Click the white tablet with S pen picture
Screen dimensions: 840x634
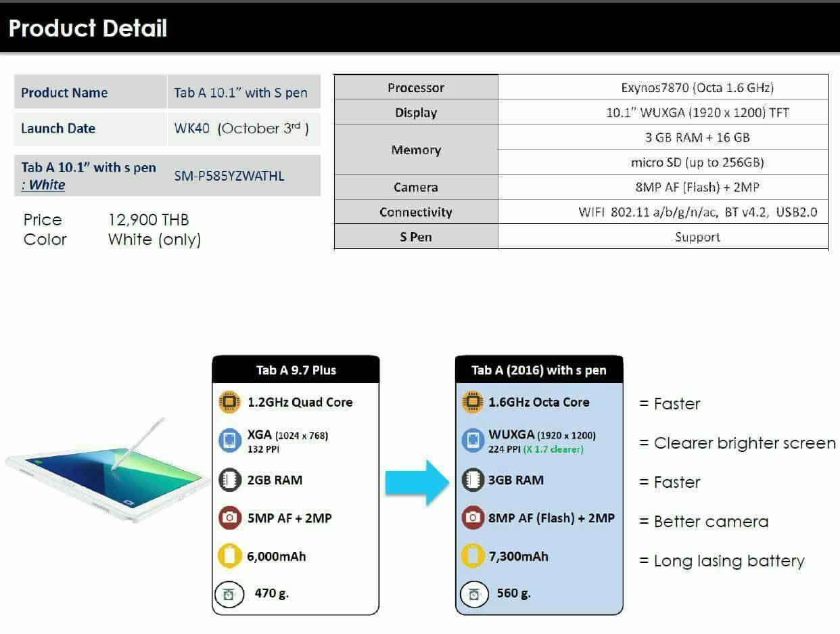click(x=108, y=471)
